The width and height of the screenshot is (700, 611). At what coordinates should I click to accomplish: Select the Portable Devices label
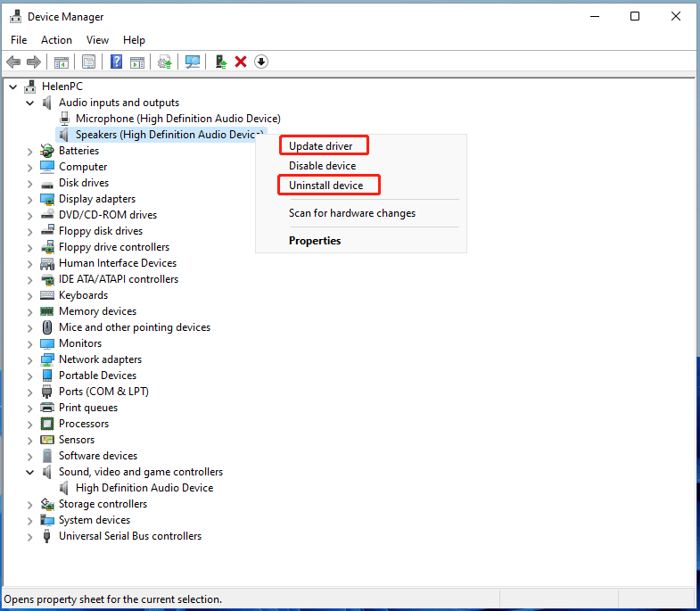pos(98,376)
